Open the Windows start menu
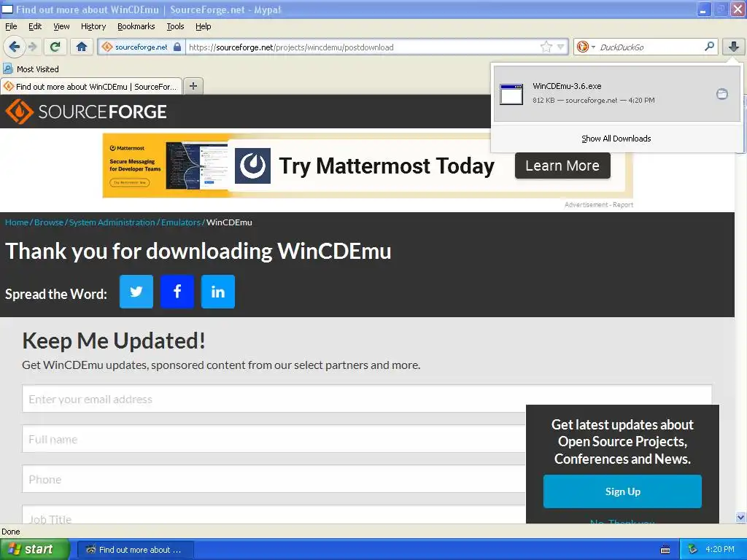The width and height of the screenshot is (747, 560). point(34,549)
